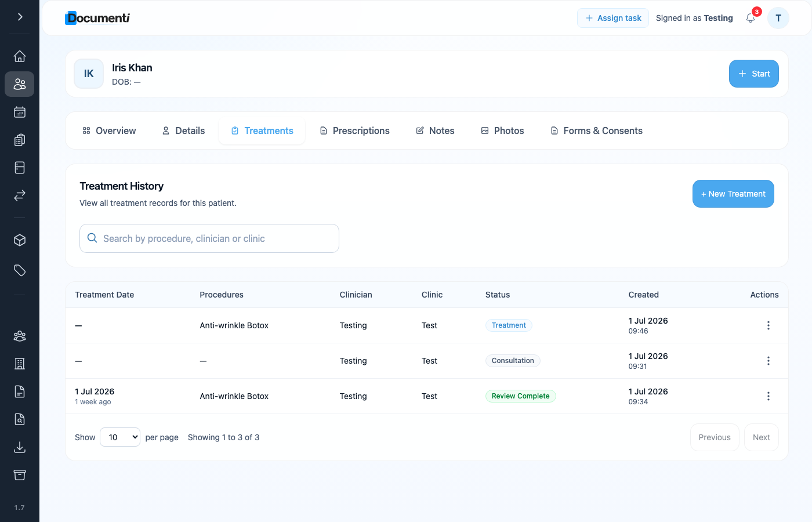The height and width of the screenshot is (522, 812).
Task: Click the Treatment status badge
Action: click(x=509, y=325)
